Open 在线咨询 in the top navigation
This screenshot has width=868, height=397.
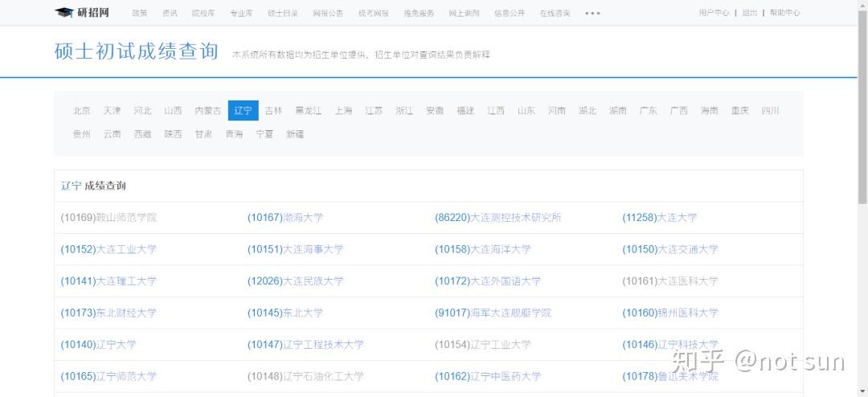point(555,14)
